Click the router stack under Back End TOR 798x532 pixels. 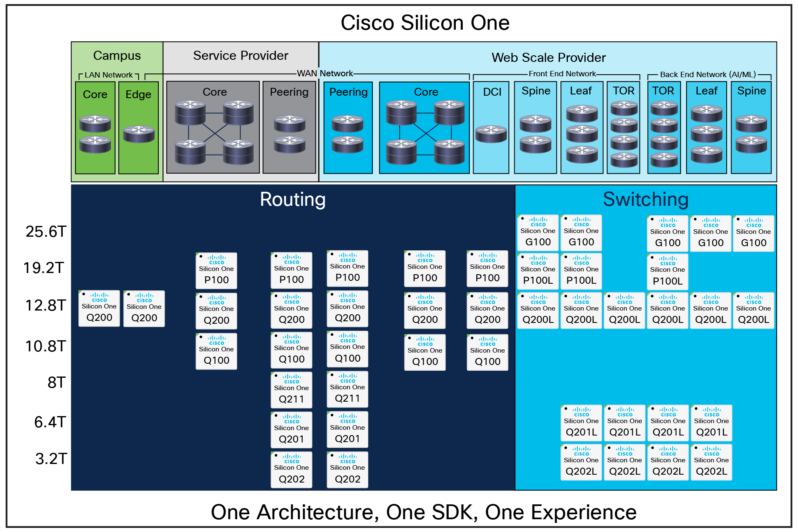pyautogui.click(x=664, y=134)
